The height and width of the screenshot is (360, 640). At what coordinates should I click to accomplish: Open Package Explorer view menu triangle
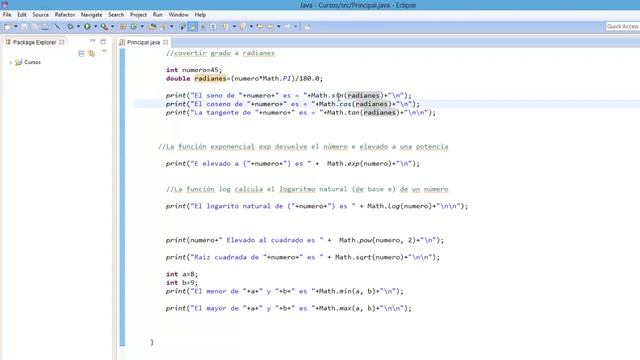pyautogui.click(x=104, y=52)
